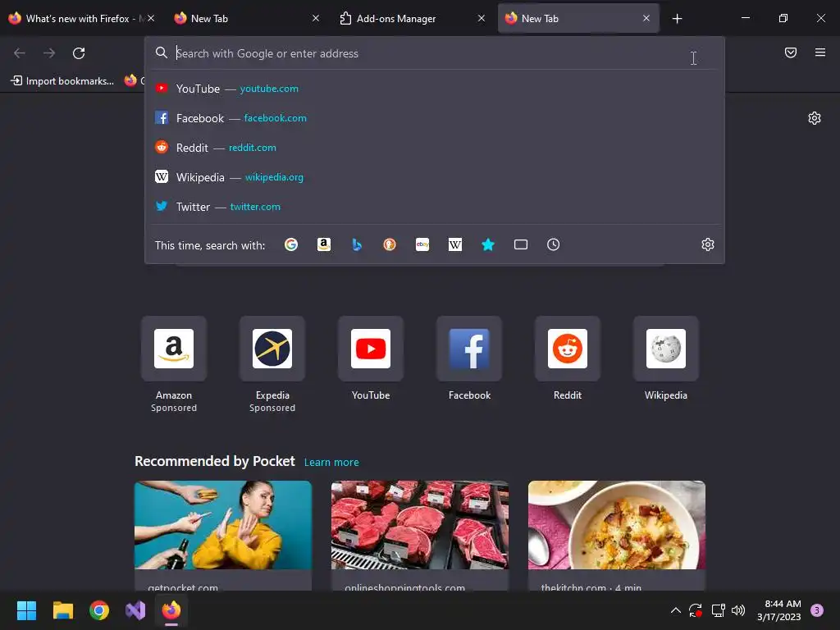Choose the Wikipedia suggestion in the dropdown
840x630 pixels.
(434, 177)
